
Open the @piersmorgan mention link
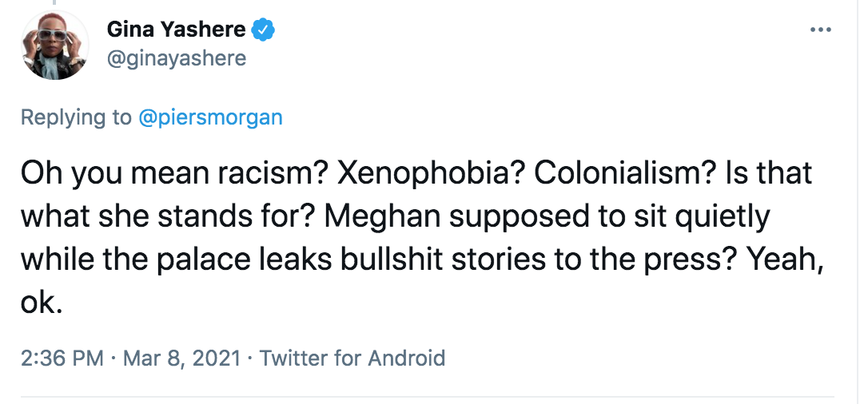pyautogui.click(x=210, y=117)
